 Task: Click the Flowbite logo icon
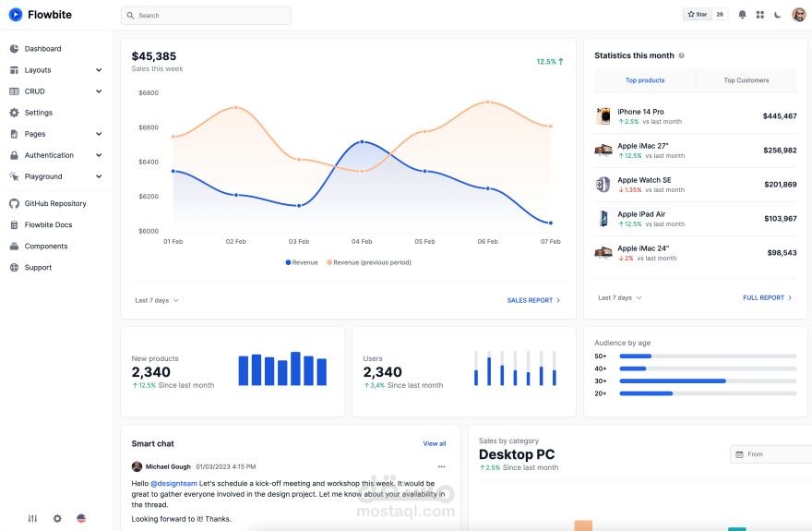click(x=16, y=15)
